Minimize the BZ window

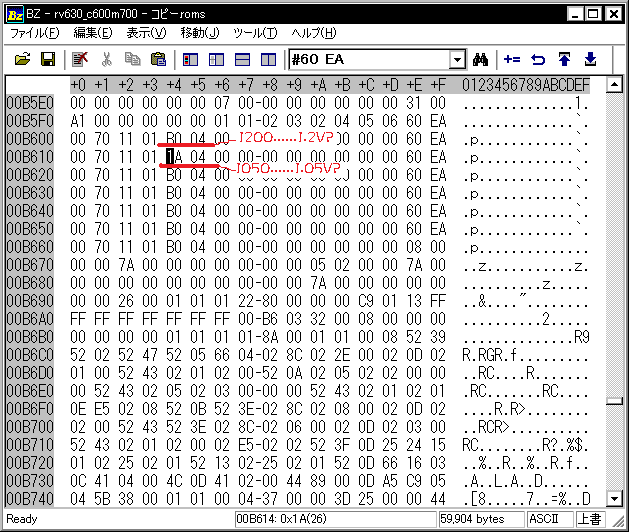coord(575,15)
